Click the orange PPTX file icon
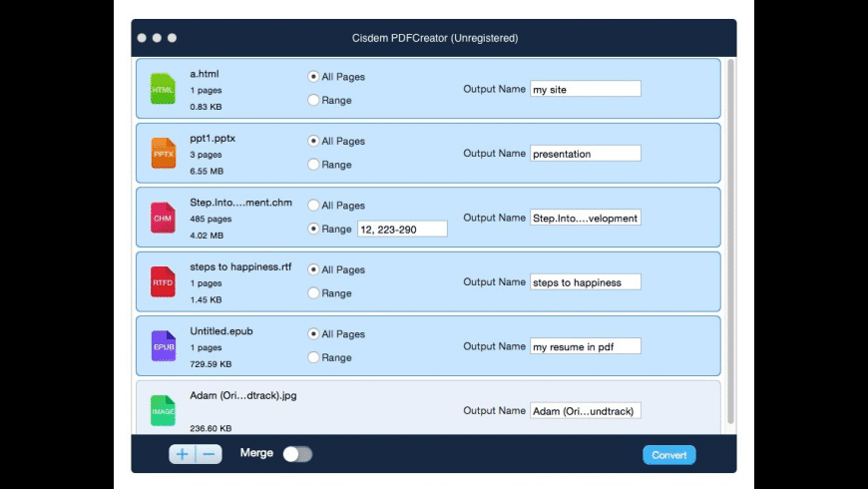The width and height of the screenshot is (868, 489). coord(163,153)
